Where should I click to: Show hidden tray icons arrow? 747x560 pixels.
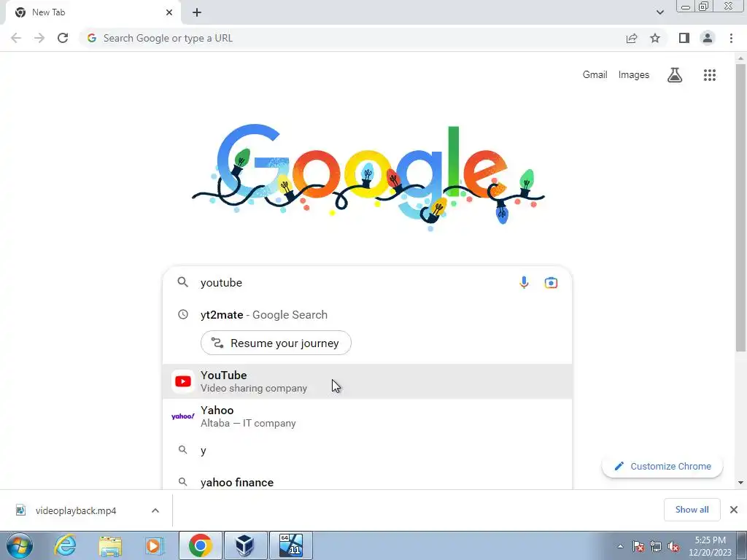pyautogui.click(x=620, y=546)
